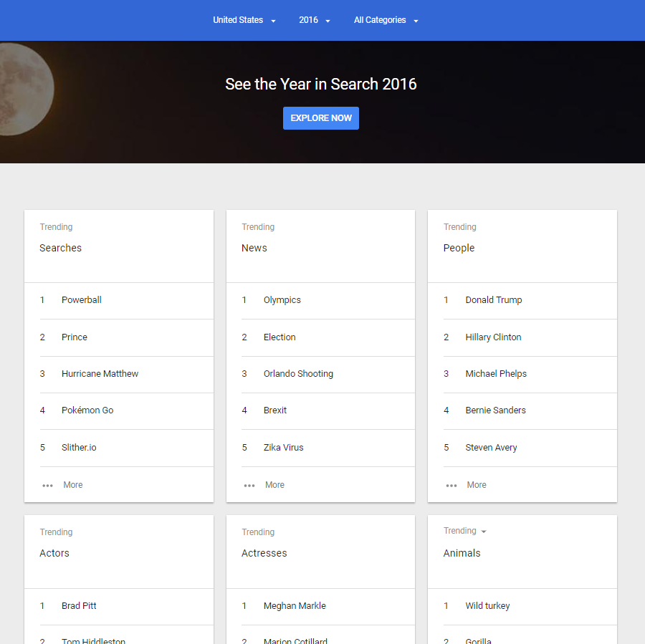Click the three-dot icon under News list

point(249,485)
